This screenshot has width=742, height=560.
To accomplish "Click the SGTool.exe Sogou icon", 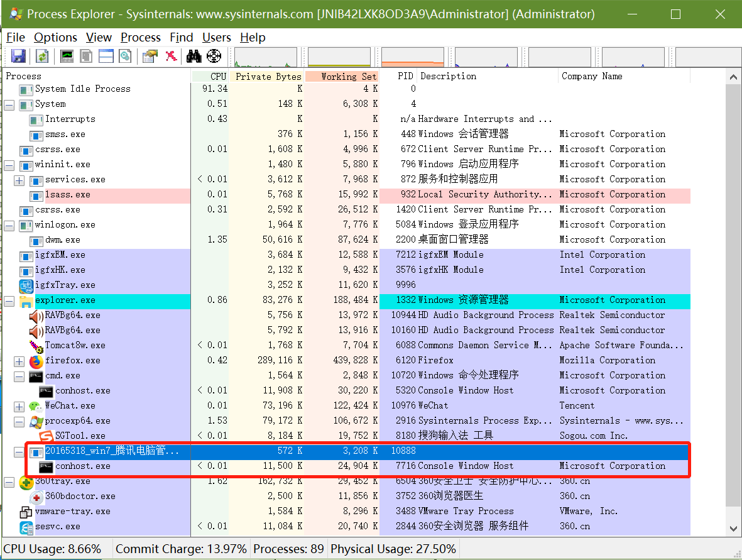I will 46,436.
